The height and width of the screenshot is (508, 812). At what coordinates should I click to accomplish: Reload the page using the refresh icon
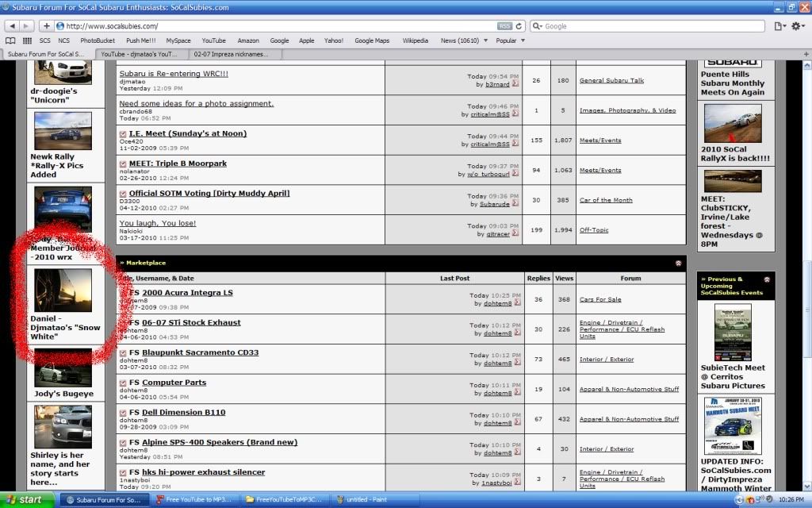(x=520, y=25)
